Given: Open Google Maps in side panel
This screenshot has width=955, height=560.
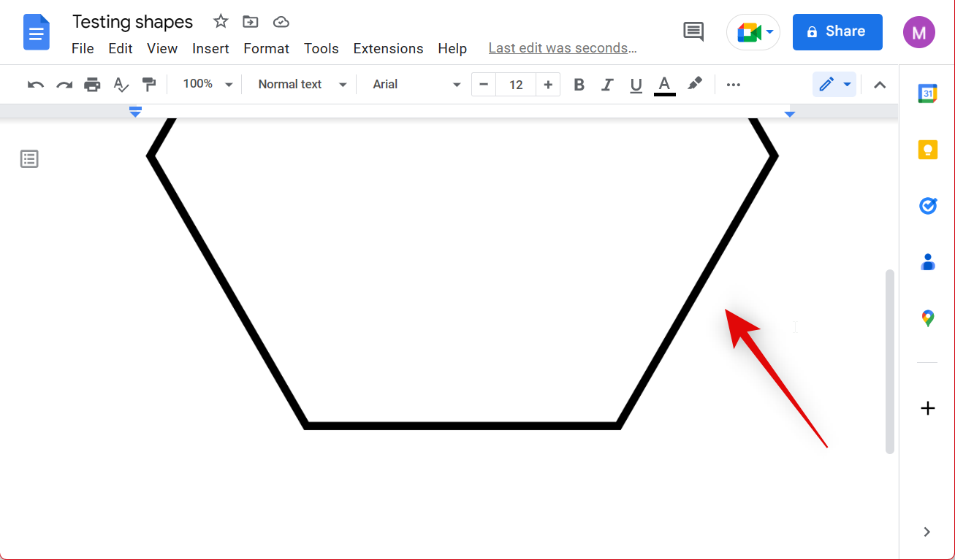Looking at the screenshot, I should (928, 318).
